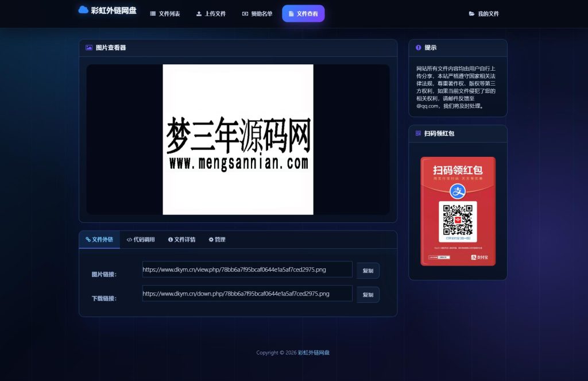Switch to the 文件详情 tab
The width and height of the screenshot is (588, 381).
pos(182,240)
